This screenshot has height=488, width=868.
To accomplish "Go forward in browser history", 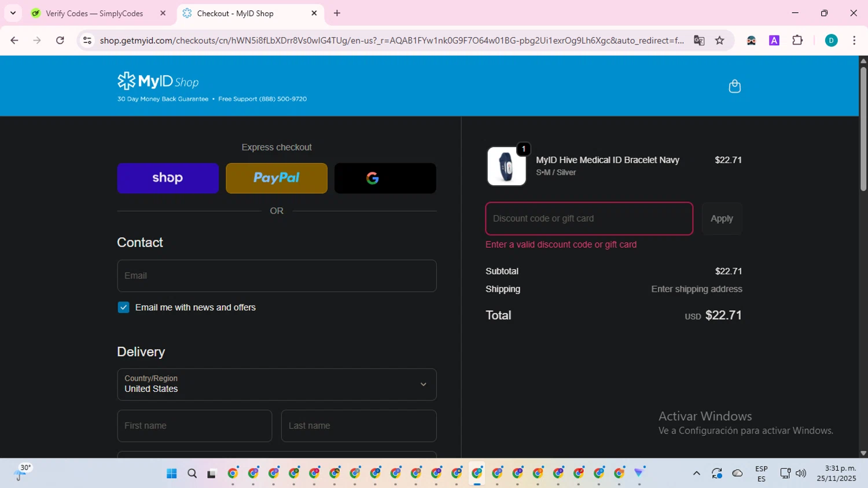I will (x=37, y=41).
